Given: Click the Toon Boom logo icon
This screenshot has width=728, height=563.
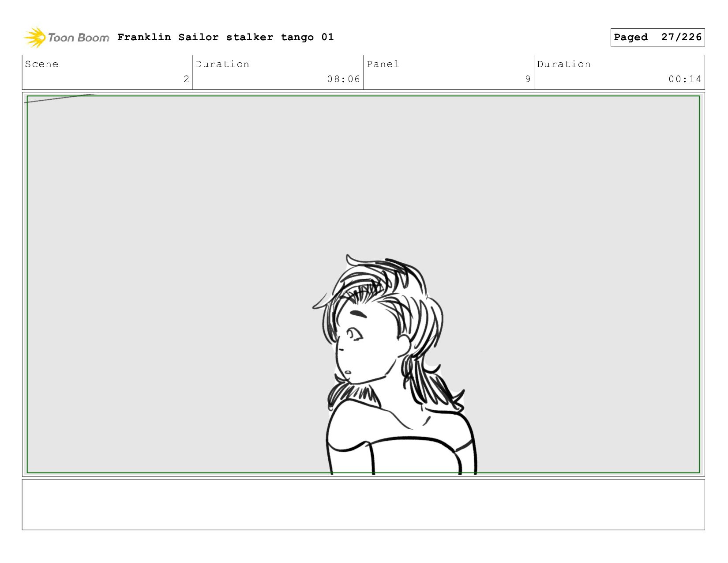Looking at the screenshot, I should point(35,38).
